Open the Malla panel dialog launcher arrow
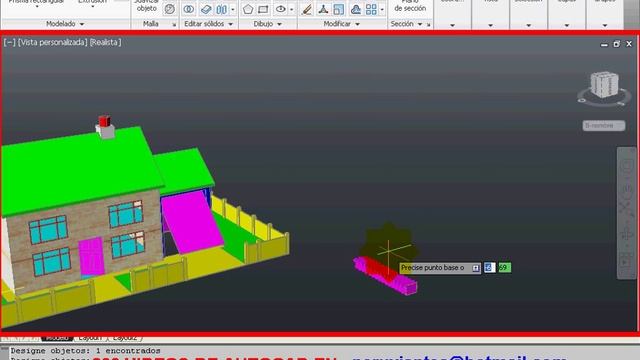Screen dimensions: 640x360 point(174,24)
